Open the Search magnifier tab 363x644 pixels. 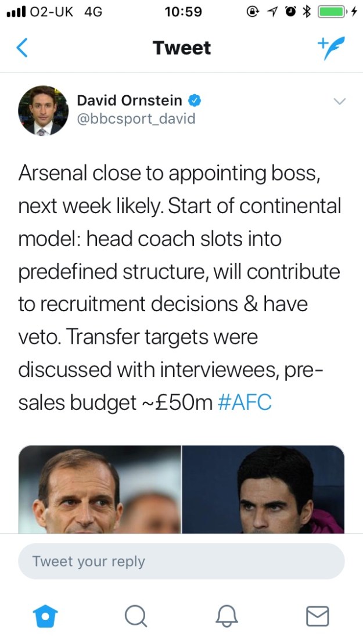[x=136, y=616]
